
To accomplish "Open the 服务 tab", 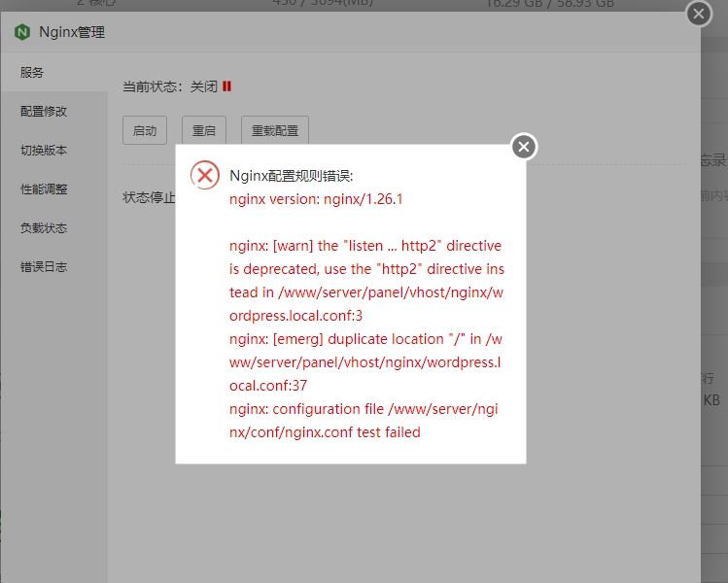I will (x=54, y=73).
